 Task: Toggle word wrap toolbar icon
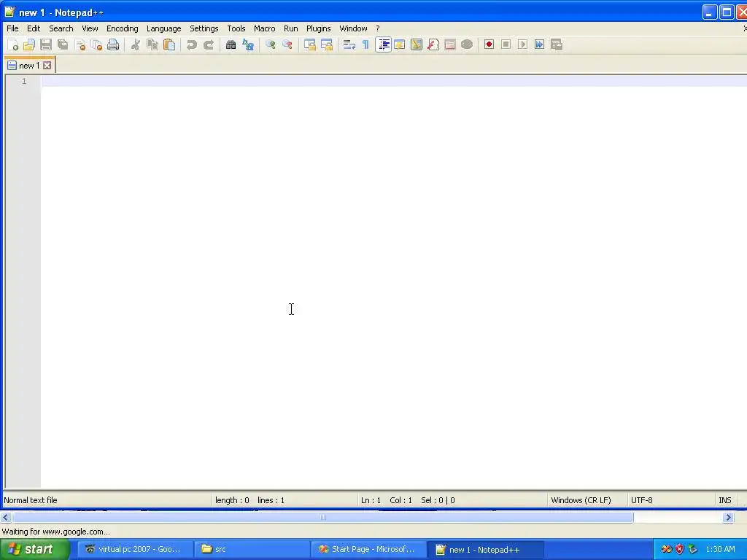pos(349,44)
